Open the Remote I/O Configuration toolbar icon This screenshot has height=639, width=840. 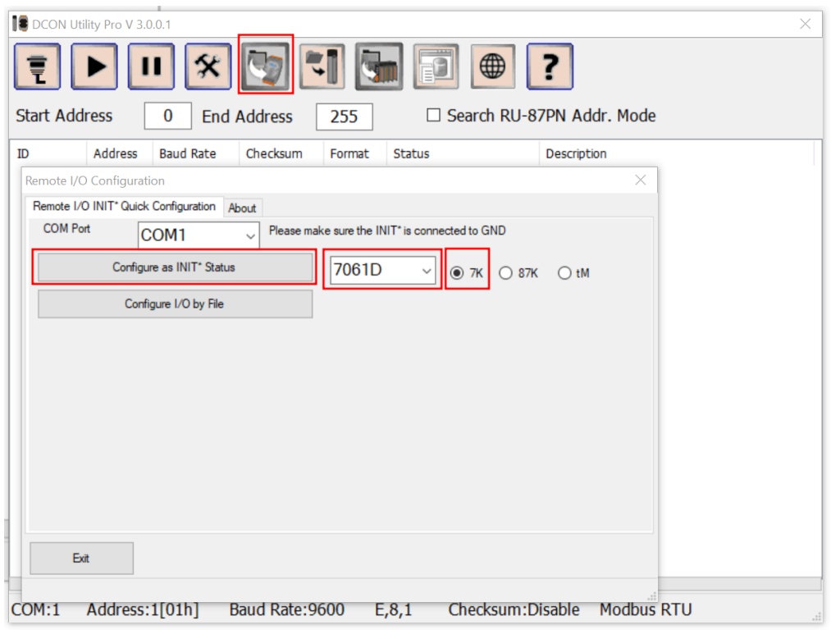pyautogui.click(x=266, y=66)
